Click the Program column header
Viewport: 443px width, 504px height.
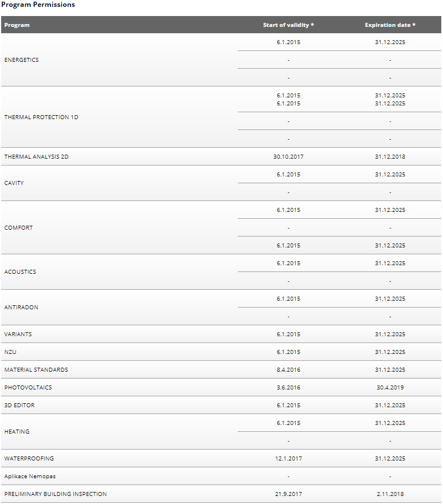click(17, 25)
